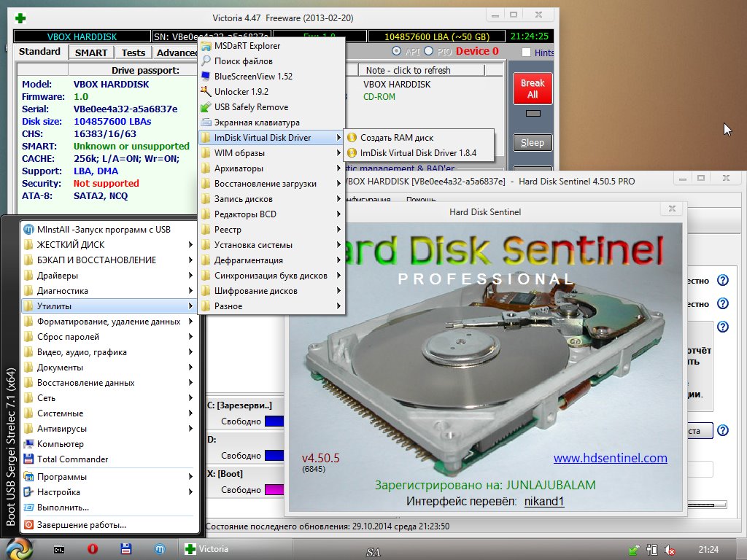
Task: Enable the Hints checkbox
Action: (x=526, y=52)
